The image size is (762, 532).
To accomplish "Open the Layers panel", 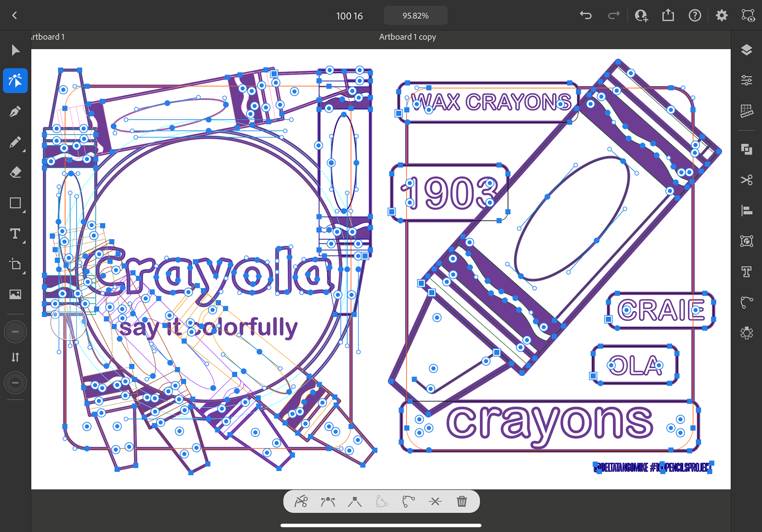I will [x=747, y=50].
